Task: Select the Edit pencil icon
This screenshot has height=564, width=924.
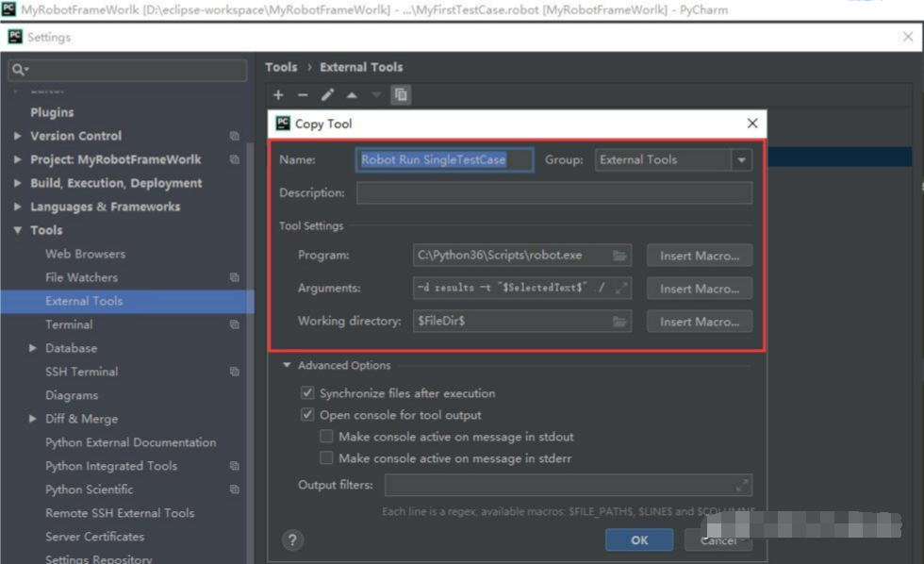Action: pos(326,94)
